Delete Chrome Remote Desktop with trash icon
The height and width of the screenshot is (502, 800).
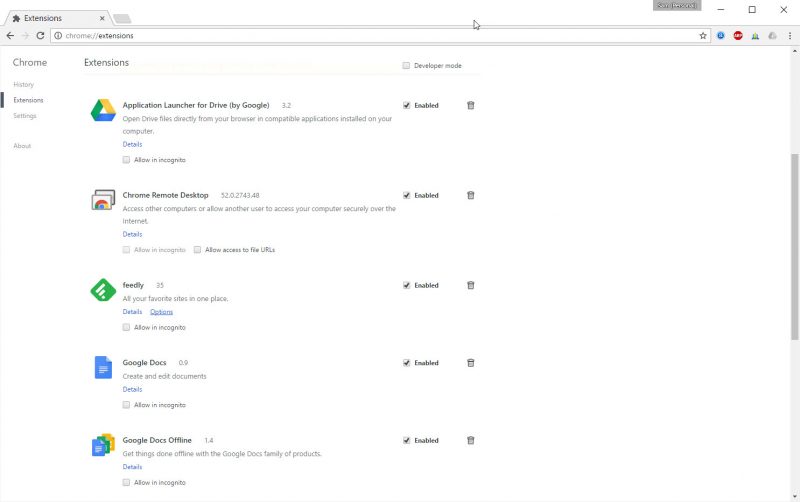[x=471, y=195]
